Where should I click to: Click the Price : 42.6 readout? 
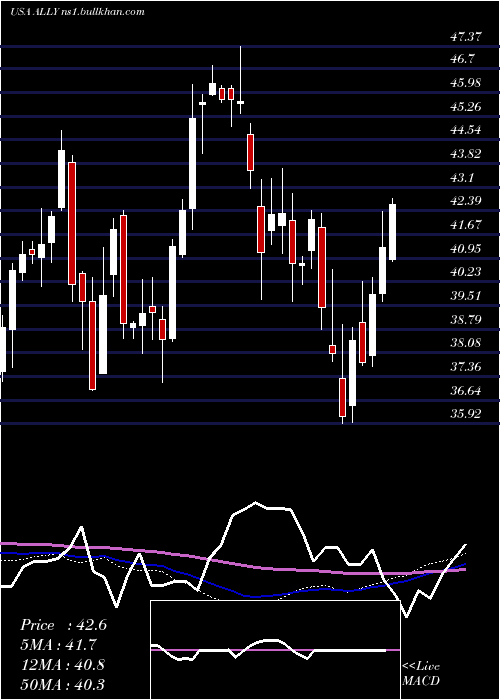click(63, 625)
